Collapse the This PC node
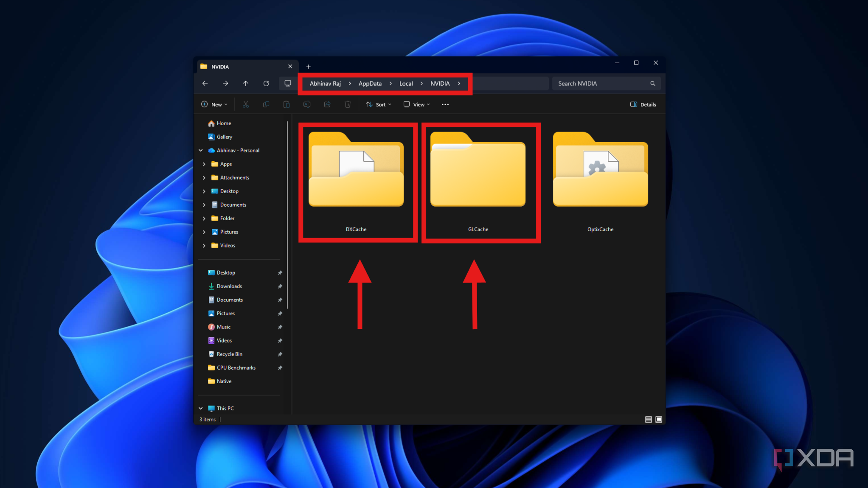Screen dimensions: 868x488 point(201,409)
